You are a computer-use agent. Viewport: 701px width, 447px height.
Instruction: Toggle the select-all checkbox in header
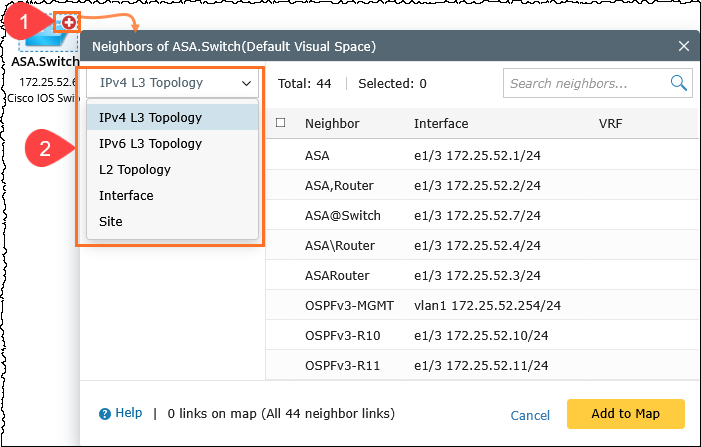pos(281,123)
